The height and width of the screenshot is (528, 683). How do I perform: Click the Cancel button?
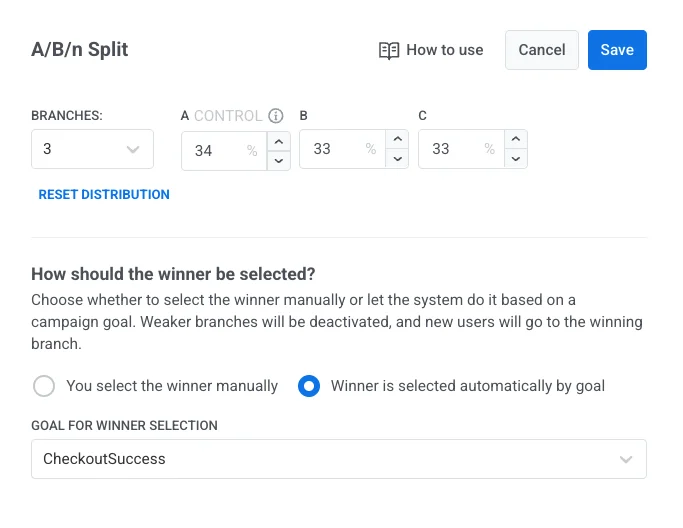542,50
